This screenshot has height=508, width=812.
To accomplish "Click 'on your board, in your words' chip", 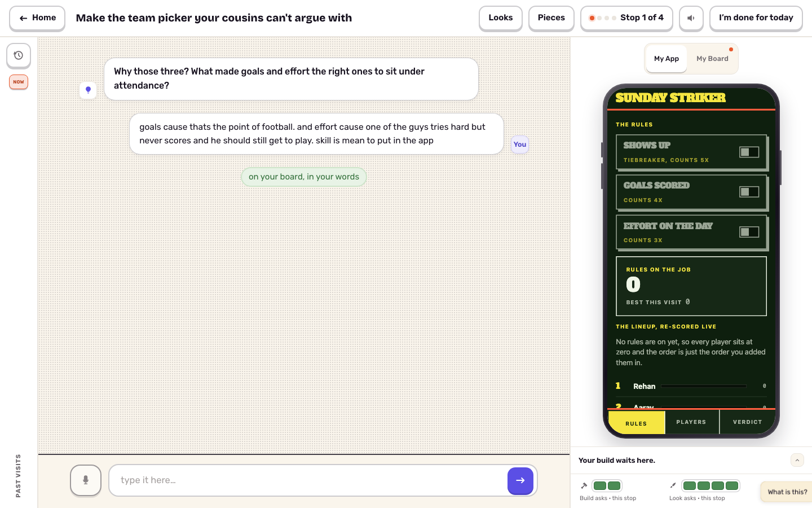I will [304, 177].
